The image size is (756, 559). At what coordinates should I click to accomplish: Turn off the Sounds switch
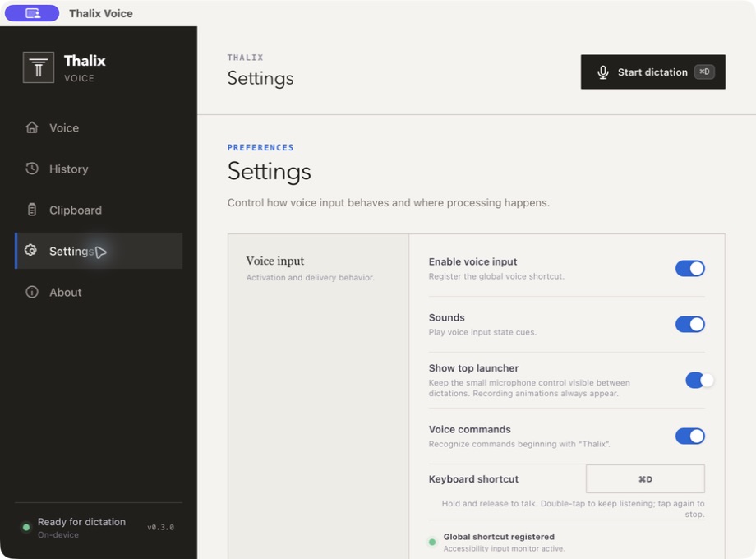(x=690, y=324)
